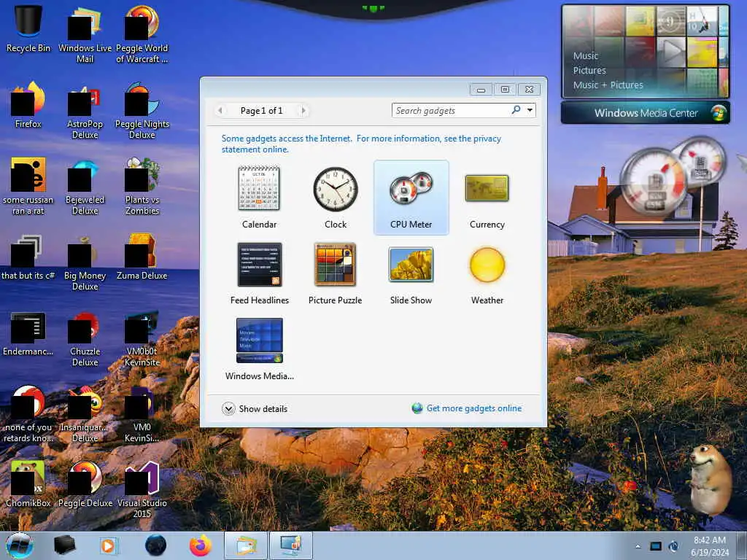
Task: Click the taskbar clock showing 8:42 AM
Action: [710, 545]
